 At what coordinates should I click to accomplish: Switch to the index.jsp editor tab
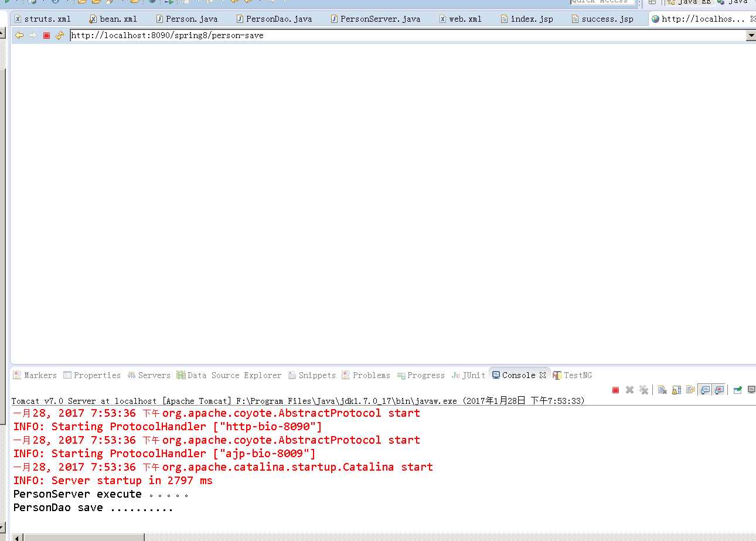point(526,19)
